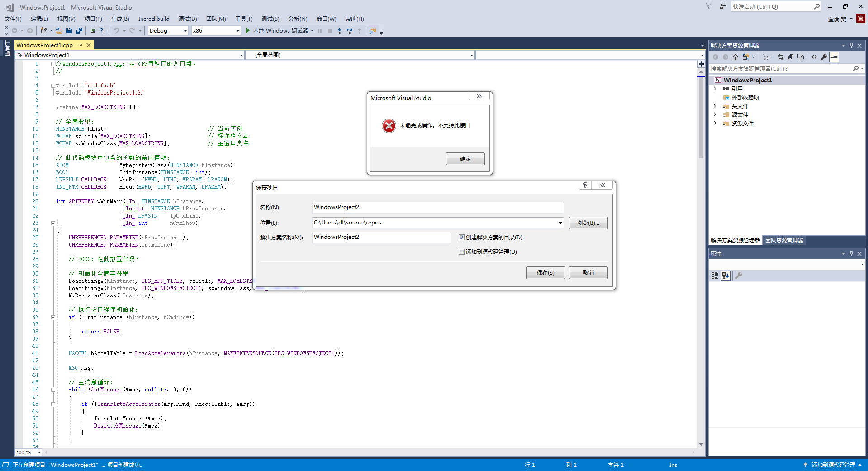The image size is (868, 471).
Task: Open the 调试(D) debug menu
Action: click(x=188, y=19)
